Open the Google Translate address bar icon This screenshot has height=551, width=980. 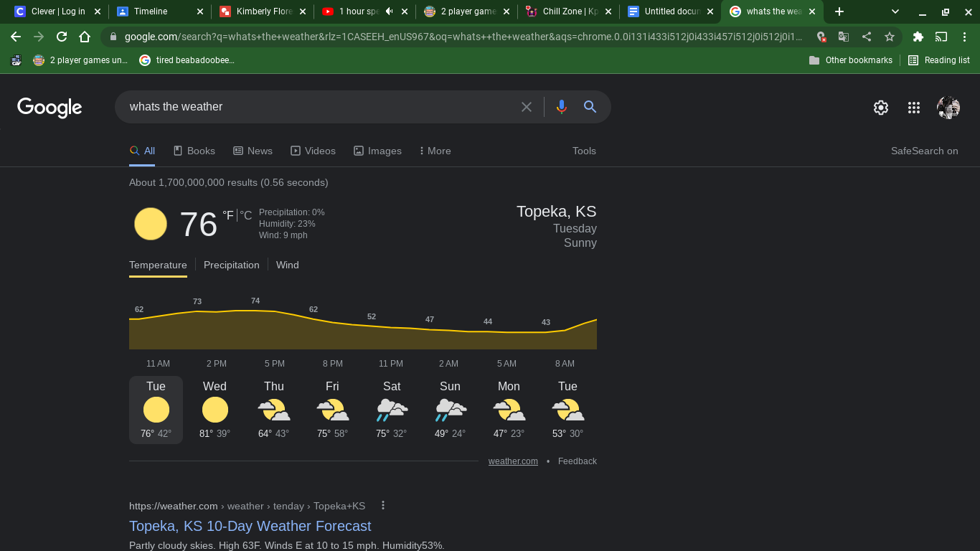(x=844, y=37)
